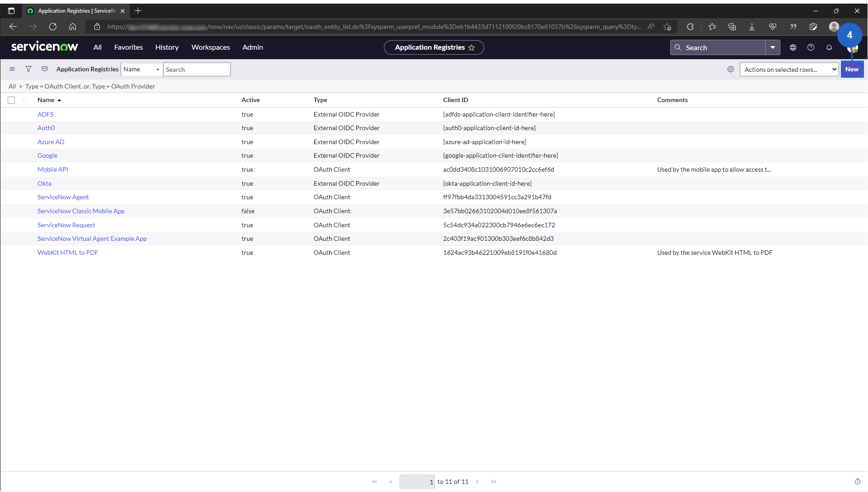Open the help question mark icon
Viewport: 868px width, 492px height.
pos(811,47)
